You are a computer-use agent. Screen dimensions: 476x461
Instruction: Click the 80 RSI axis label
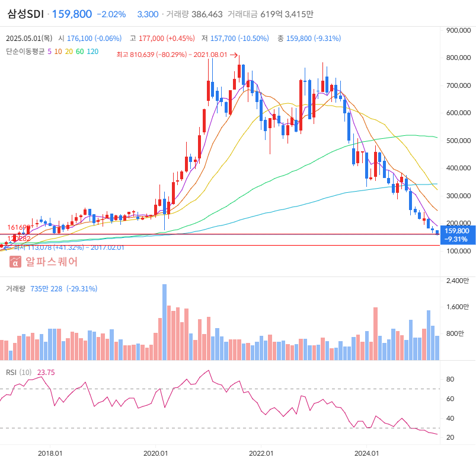click(450, 379)
